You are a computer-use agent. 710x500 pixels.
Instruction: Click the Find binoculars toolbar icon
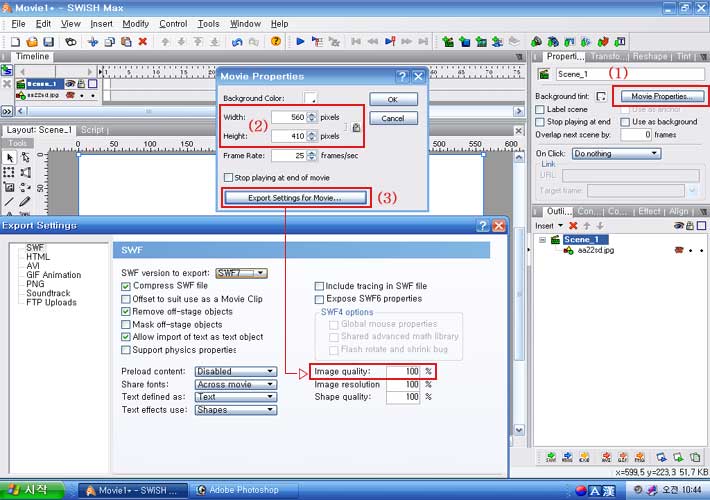pos(71,42)
